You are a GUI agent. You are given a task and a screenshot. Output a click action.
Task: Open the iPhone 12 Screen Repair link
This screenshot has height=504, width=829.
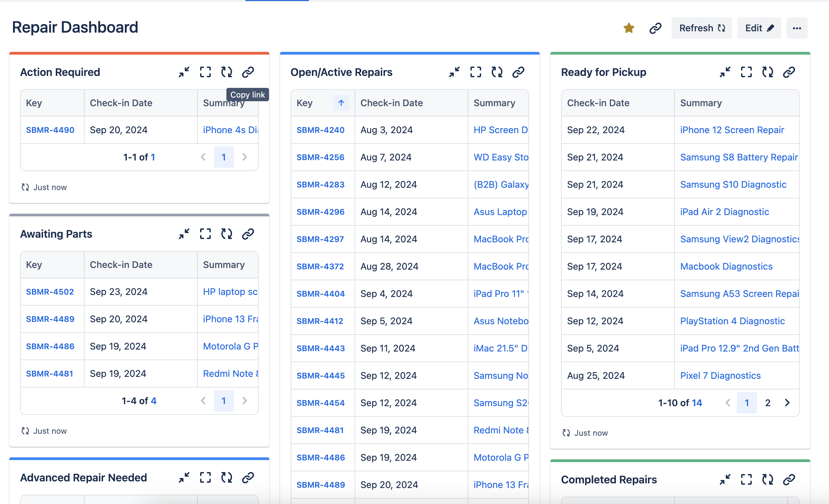point(732,130)
